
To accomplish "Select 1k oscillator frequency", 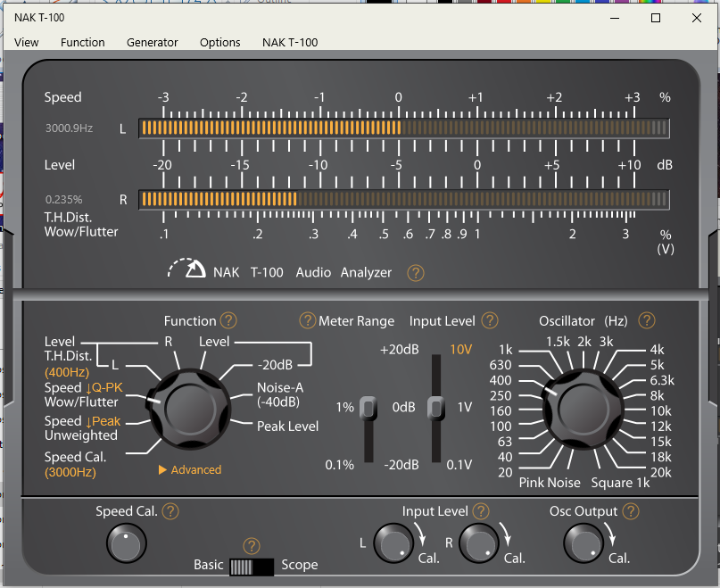I will tap(506, 350).
